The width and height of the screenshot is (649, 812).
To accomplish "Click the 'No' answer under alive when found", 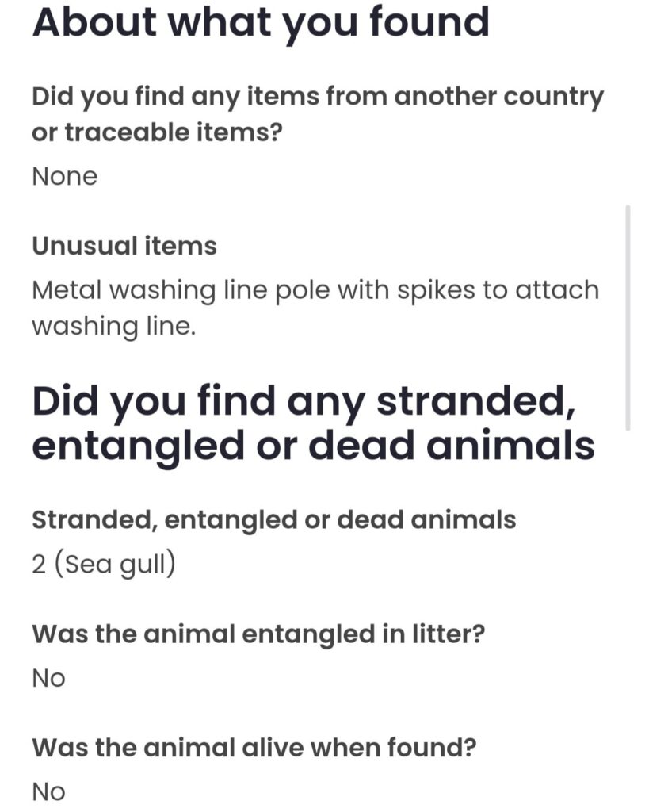I will pos(48,792).
